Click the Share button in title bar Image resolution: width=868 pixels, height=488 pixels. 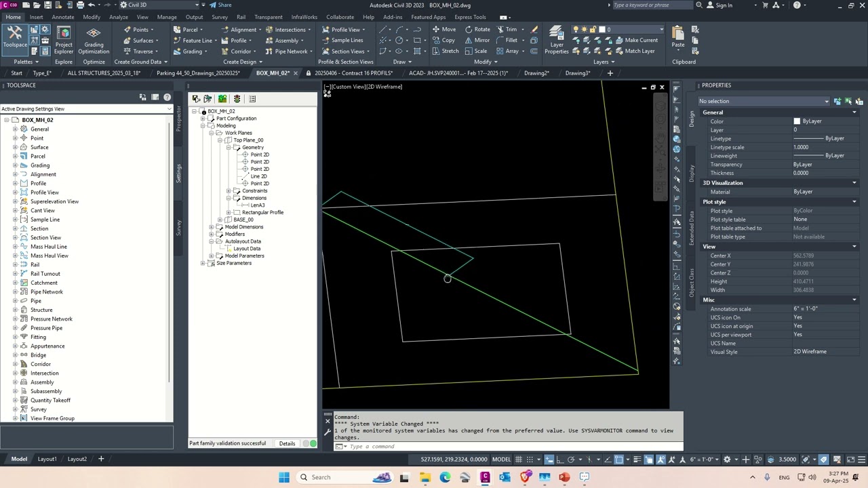coord(220,5)
